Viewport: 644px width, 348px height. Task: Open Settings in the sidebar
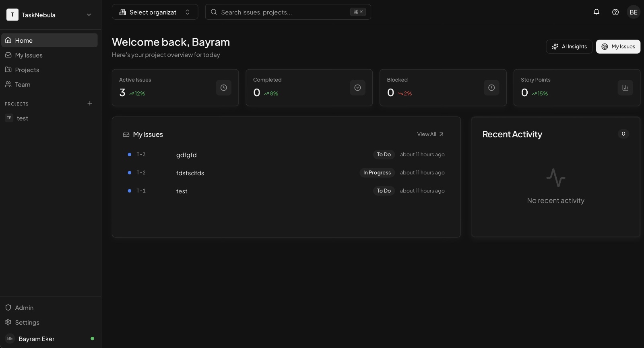coord(50,323)
